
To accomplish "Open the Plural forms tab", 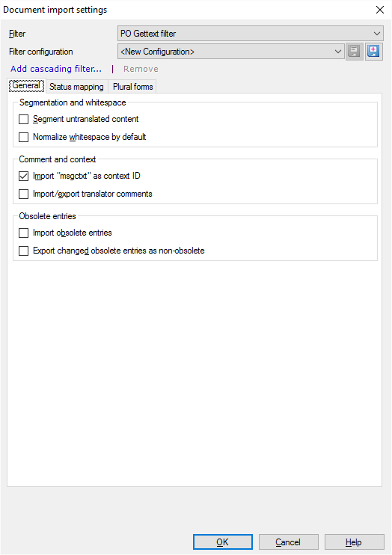I will [x=133, y=87].
